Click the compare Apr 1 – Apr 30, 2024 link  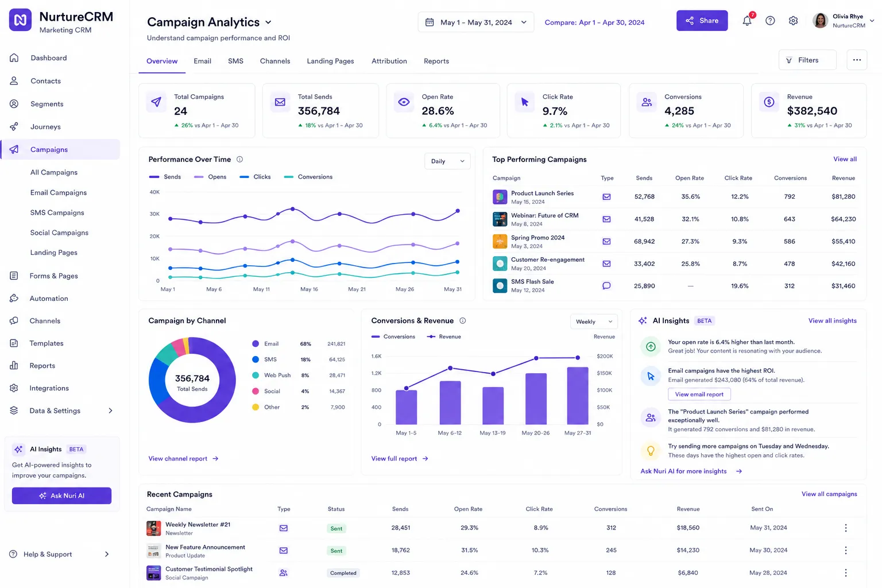tap(594, 22)
